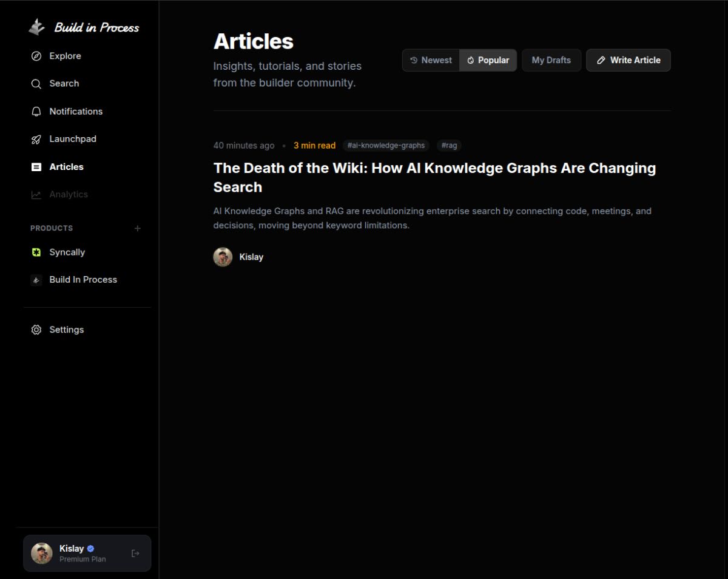Open the Syncally product
728x579 pixels.
point(67,252)
